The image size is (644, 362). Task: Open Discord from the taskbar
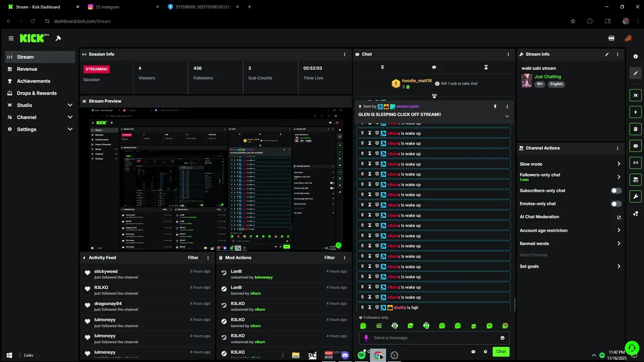(x=345, y=355)
